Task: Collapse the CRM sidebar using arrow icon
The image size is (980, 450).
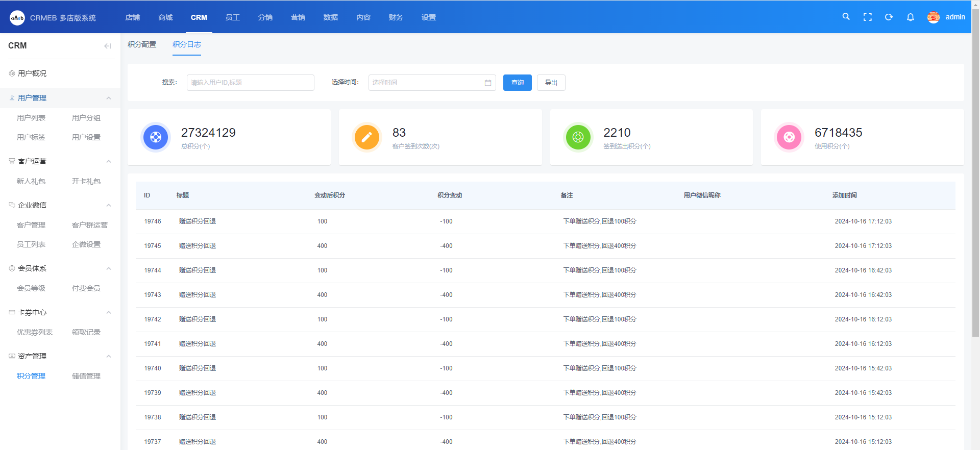Action: (107, 46)
